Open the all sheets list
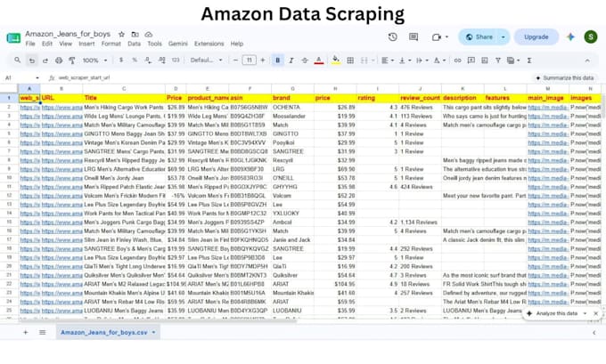 (x=43, y=332)
